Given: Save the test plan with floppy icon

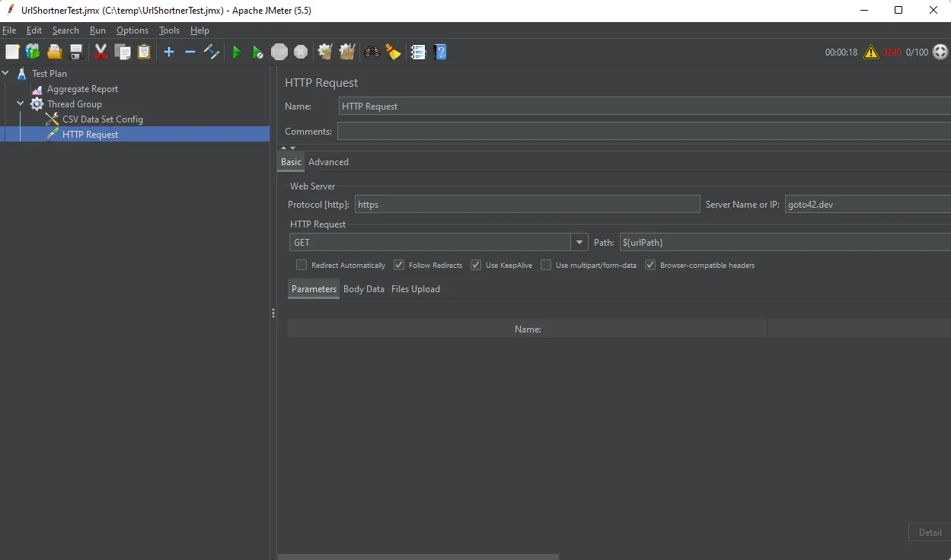Looking at the screenshot, I should [76, 52].
